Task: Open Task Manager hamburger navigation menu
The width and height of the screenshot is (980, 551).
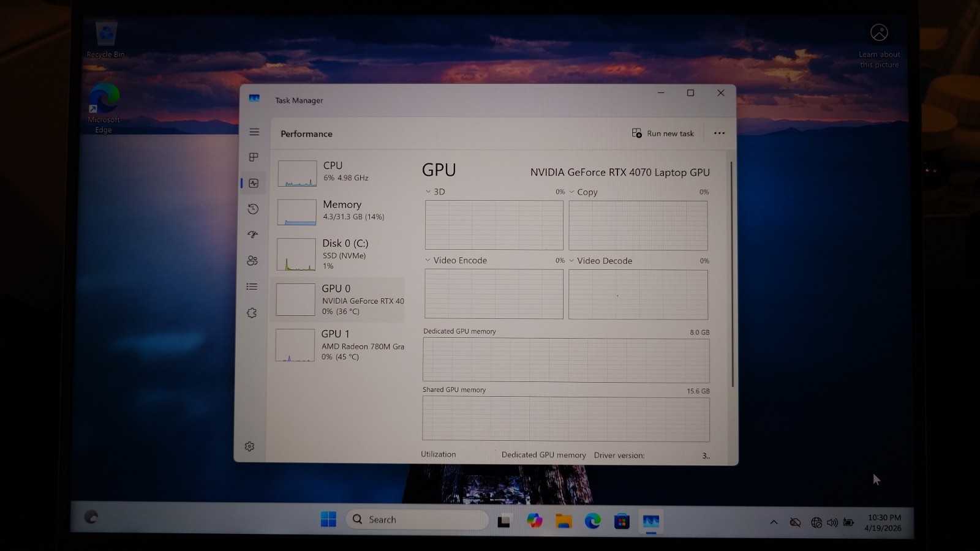Action: click(254, 132)
